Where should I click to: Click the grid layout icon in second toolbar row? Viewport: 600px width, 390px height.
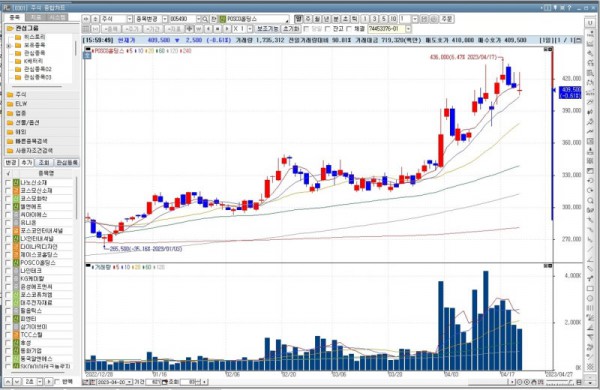86,29
